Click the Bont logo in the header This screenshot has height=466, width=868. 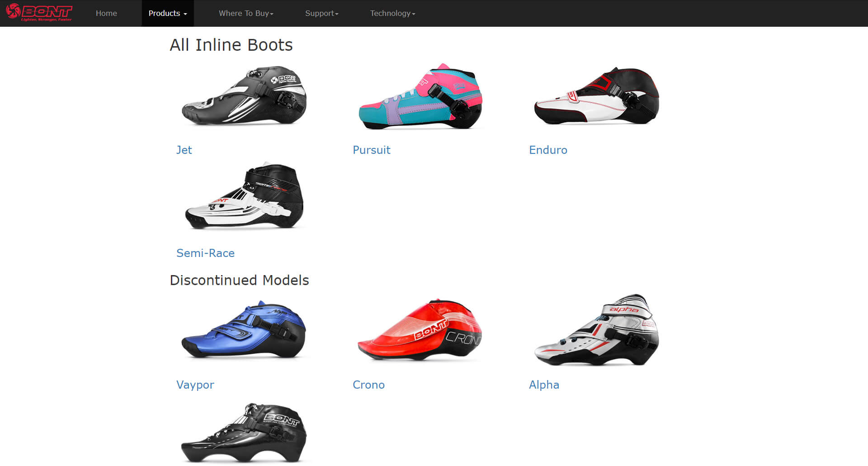39,13
